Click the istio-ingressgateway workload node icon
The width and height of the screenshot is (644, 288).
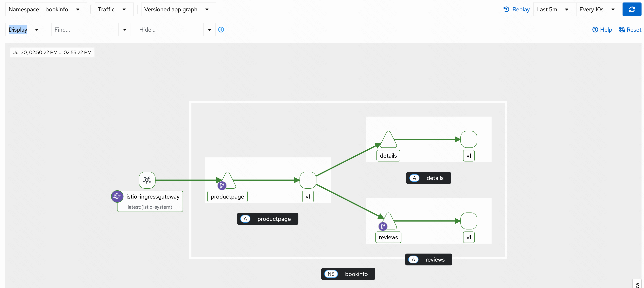tap(147, 180)
